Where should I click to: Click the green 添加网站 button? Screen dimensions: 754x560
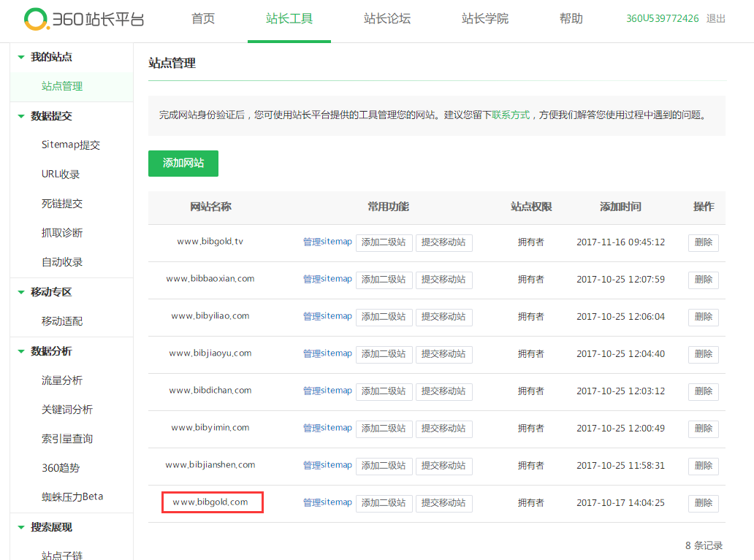(x=183, y=164)
